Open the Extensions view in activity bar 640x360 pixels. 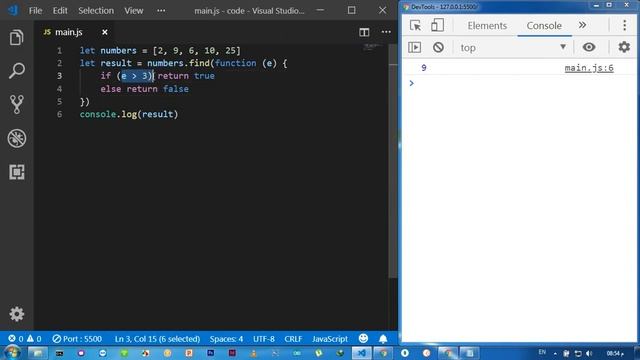[x=16, y=172]
